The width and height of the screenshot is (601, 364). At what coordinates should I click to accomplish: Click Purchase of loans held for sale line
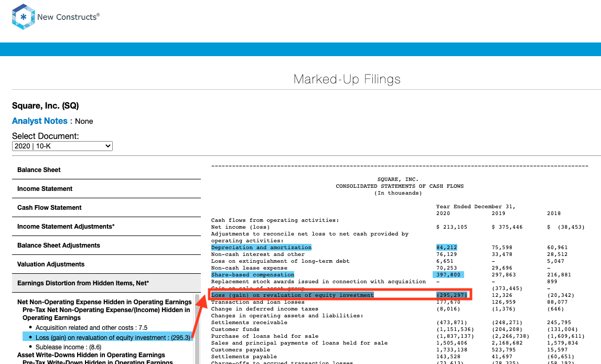tap(264, 336)
